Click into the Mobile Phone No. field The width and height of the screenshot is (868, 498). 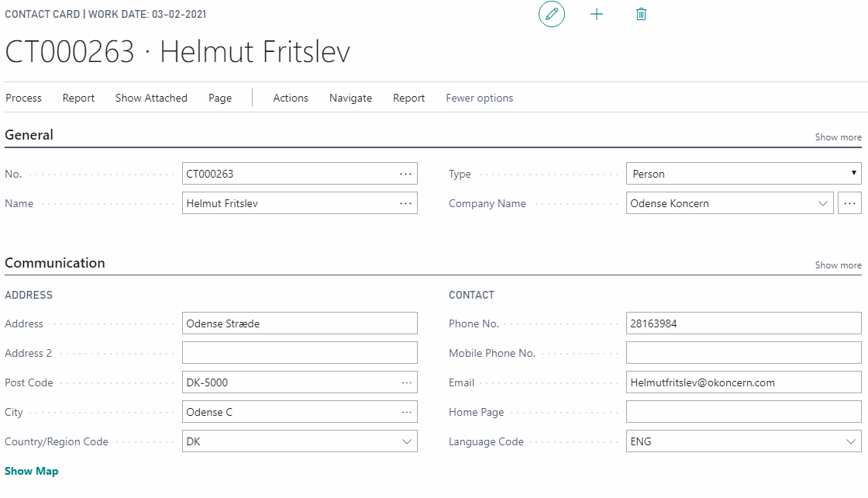click(742, 353)
